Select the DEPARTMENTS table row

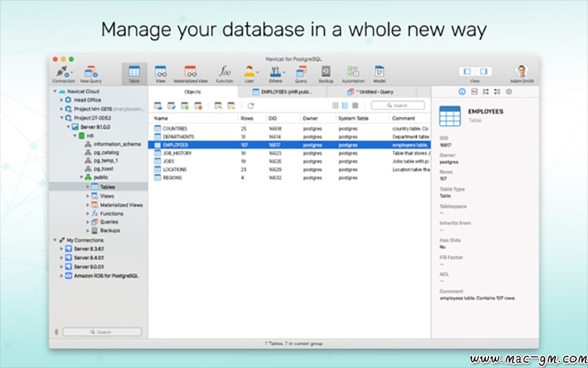tap(289, 137)
